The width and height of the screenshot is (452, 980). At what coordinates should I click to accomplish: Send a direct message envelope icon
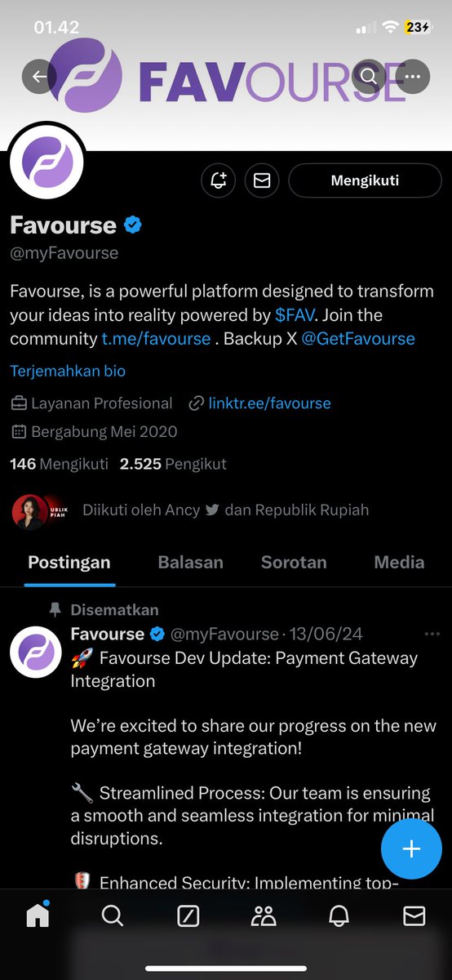click(x=262, y=180)
